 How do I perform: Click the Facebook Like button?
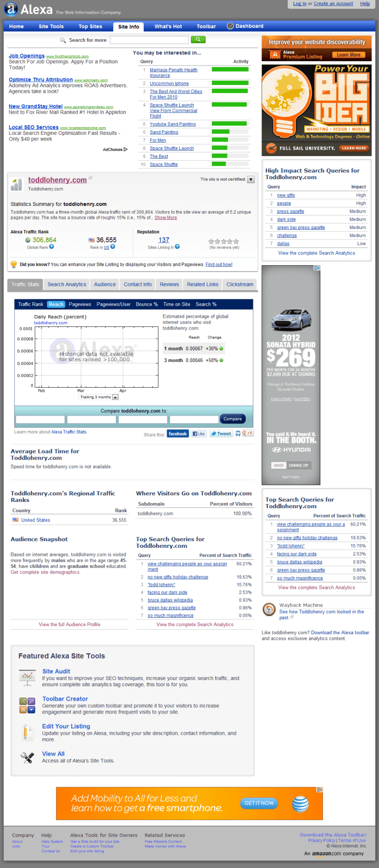199,433
